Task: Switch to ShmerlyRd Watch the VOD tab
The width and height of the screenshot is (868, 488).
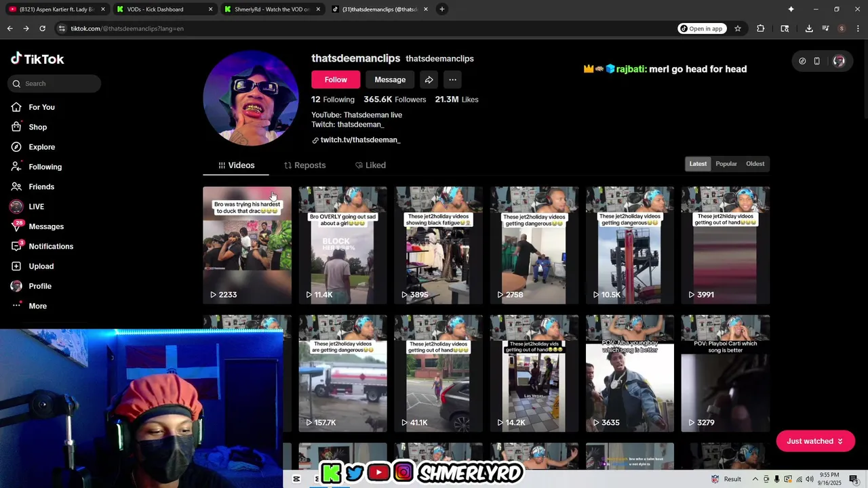Action: (x=273, y=9)
